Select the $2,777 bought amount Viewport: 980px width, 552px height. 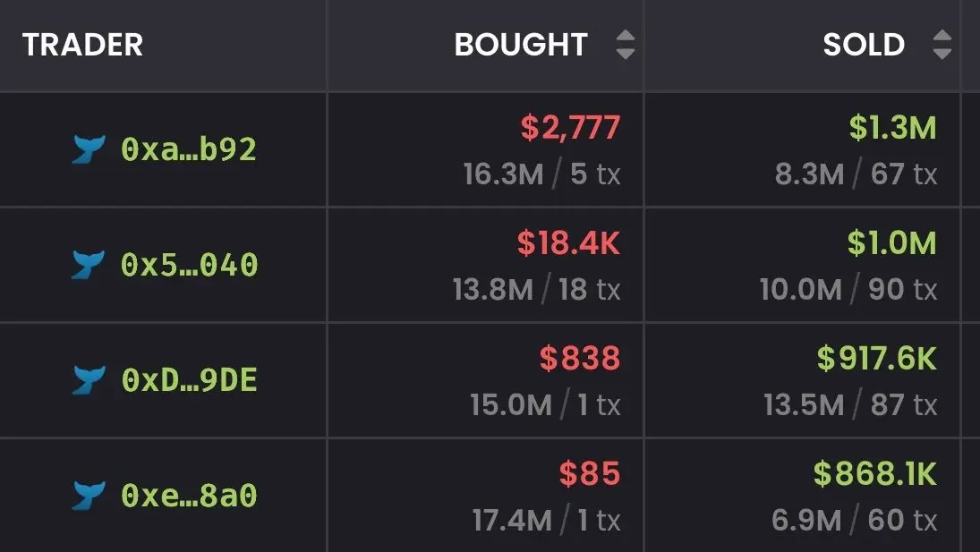[x=570, y=127]
